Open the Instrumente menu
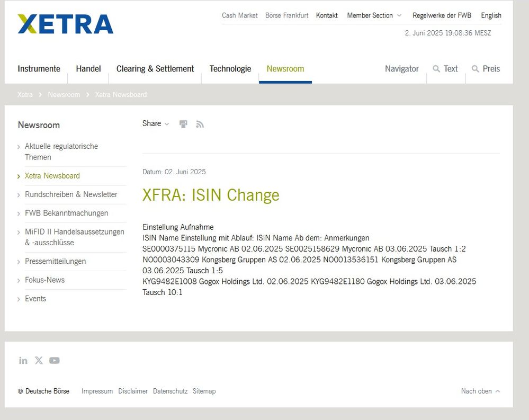Image resolution: width=529 pixels, height=420 pixels. pyautogui.click(x=39, y=69)
